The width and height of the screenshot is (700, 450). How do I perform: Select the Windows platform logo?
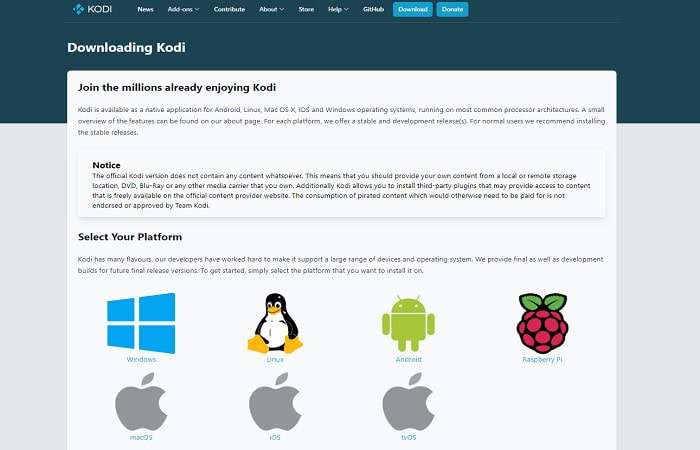pyautogui.click(x=141, y=323)
